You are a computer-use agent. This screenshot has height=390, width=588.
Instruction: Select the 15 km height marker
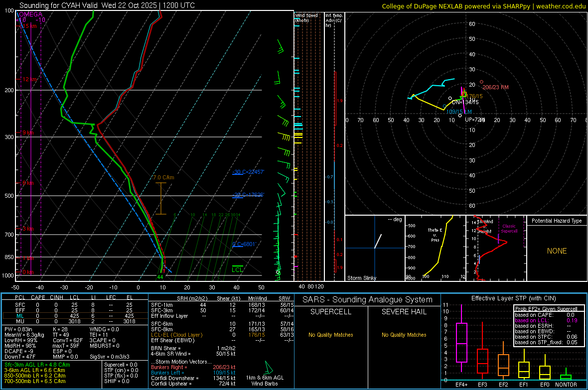click(x=30, y=26)
